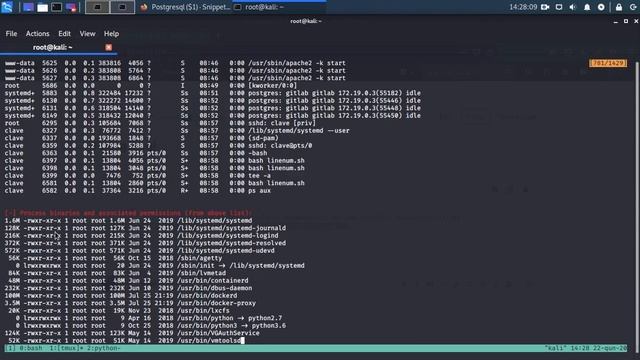This screenshot has width=640, height=360.
Task: Open the Kali applications menu icon
Action: (7, 7)
